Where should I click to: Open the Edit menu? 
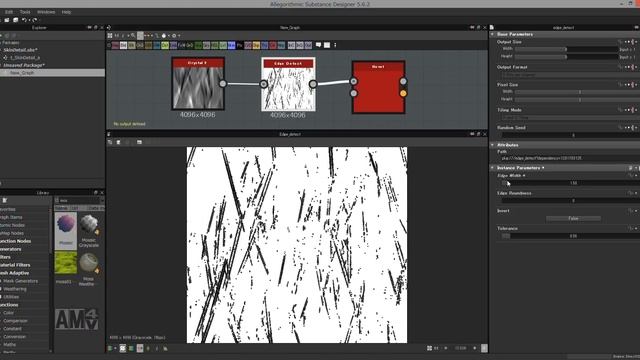[9, 12]
